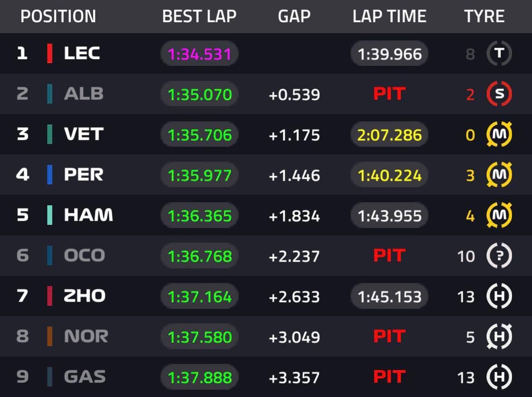The height and width of the screenshot is (397, 532).
Task: Select the BEST LAP column header
Action: pos(199,16)
